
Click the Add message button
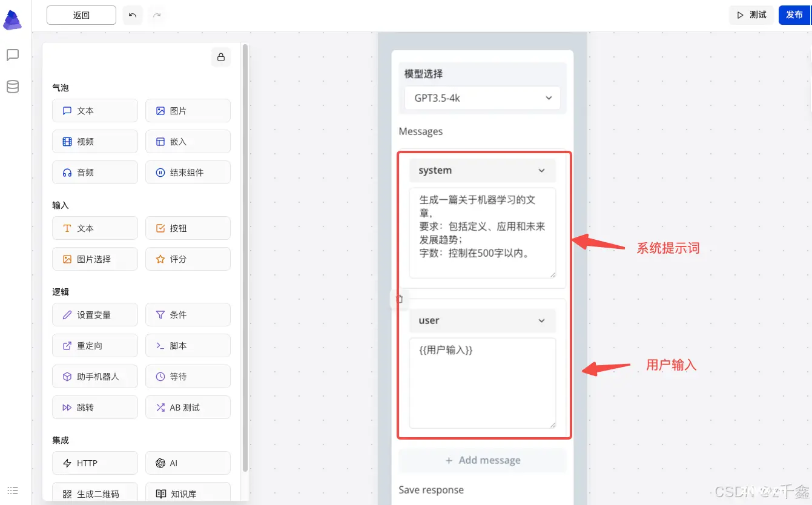coord(483,460)
